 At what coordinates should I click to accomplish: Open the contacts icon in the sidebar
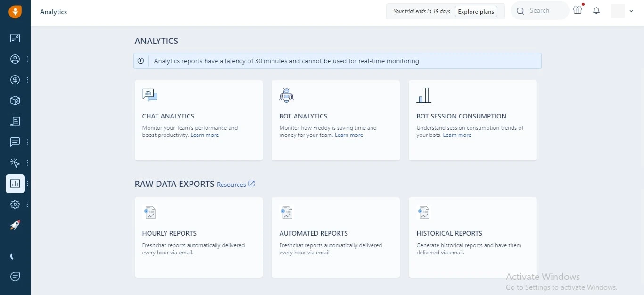tap(15, 59)
